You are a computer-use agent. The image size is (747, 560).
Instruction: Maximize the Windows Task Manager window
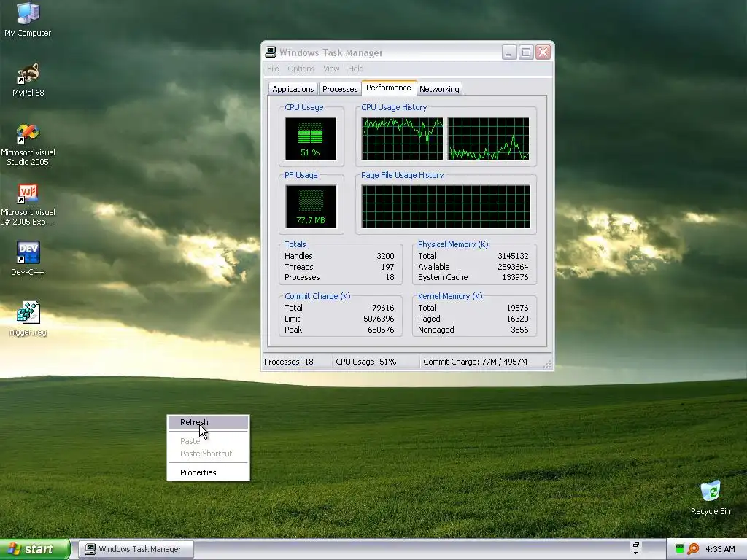pyautogui.click(x=526, y=52)
